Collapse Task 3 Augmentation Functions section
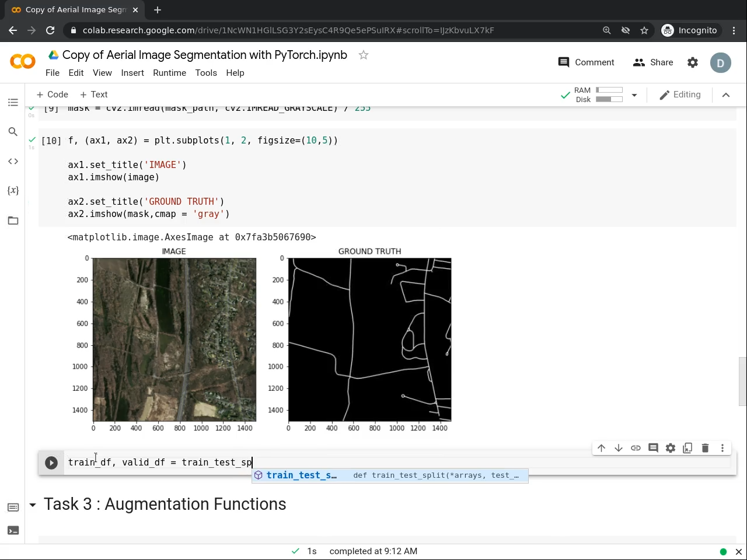Screen dimensions: 747x560 [x=33, y=505]
